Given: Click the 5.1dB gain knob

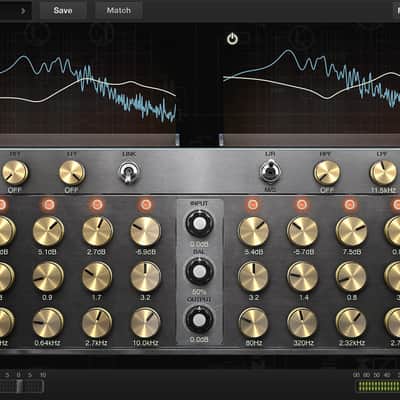Looking at the screenshot, I should tap(48, 231).
